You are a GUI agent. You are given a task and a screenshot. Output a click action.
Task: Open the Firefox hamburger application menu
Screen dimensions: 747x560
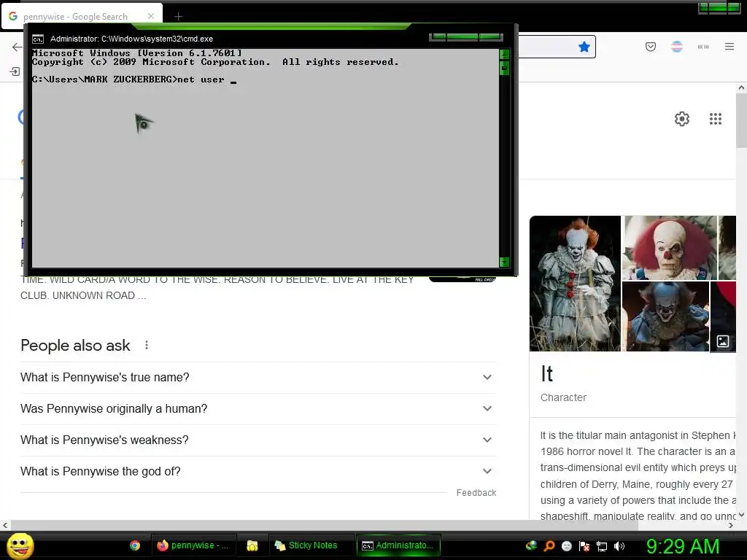point(729,47)
